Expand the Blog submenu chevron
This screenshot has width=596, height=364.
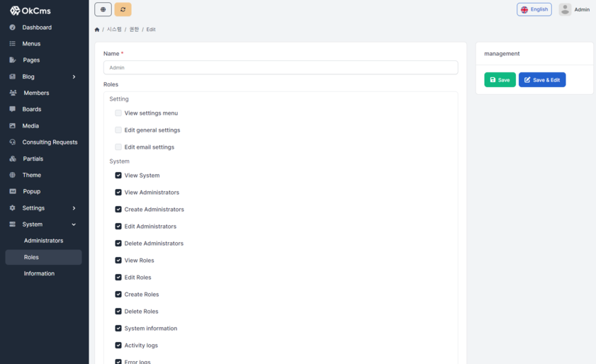point(74,76)
